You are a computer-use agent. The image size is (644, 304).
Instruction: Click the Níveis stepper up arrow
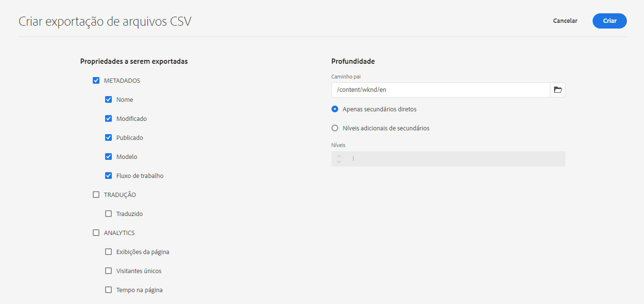pos(339,156)
